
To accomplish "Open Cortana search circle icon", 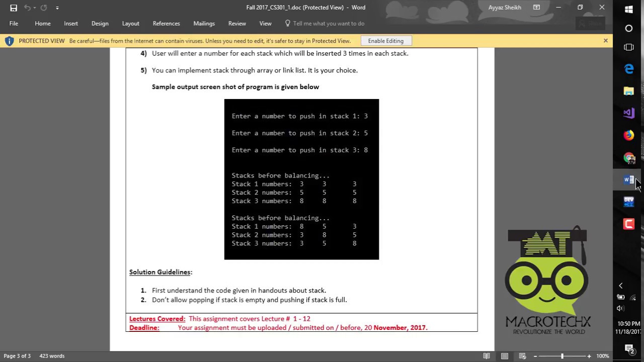I will (629, 29).
